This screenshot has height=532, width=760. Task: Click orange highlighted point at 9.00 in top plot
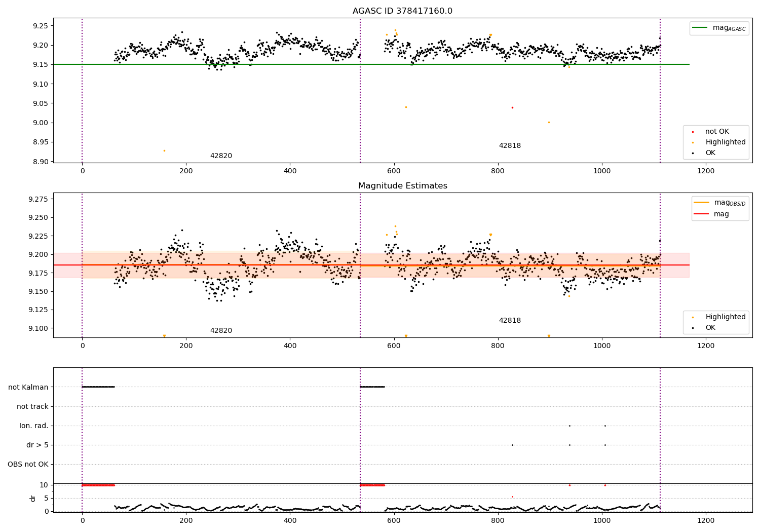tap(549, 122)
